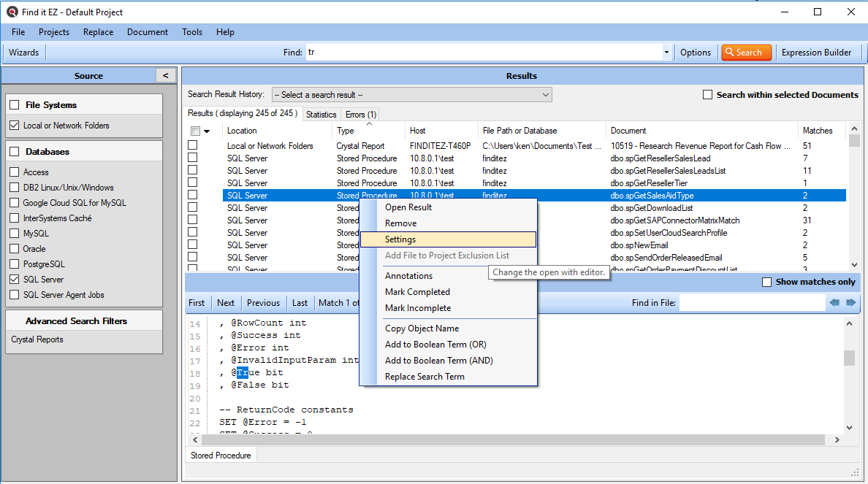Collapse the Source panel with the arrow

pos(165,75)
